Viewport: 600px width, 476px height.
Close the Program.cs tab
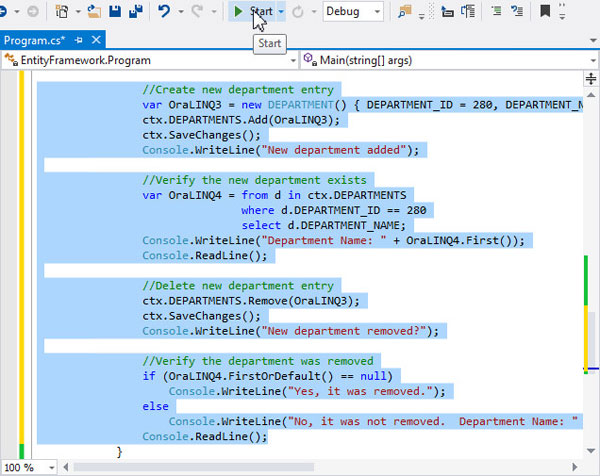pyautogui.click(x=97, y=40)
